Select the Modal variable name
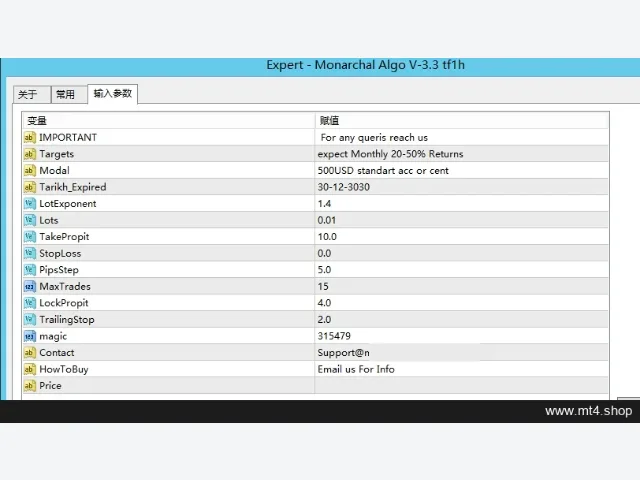This screenshot has height=480, width=640. click(x=54, y=171)
